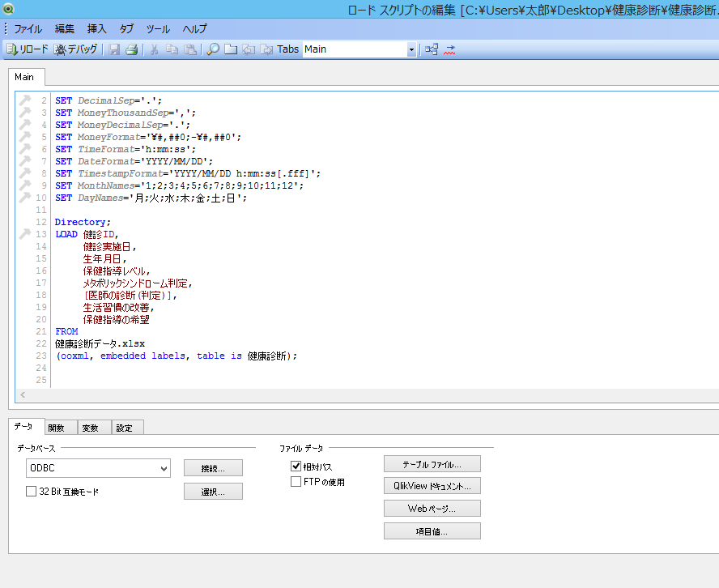Open the ツール menu
The width and height of the screenshot is (719, 588).
[x=158, y=29]
